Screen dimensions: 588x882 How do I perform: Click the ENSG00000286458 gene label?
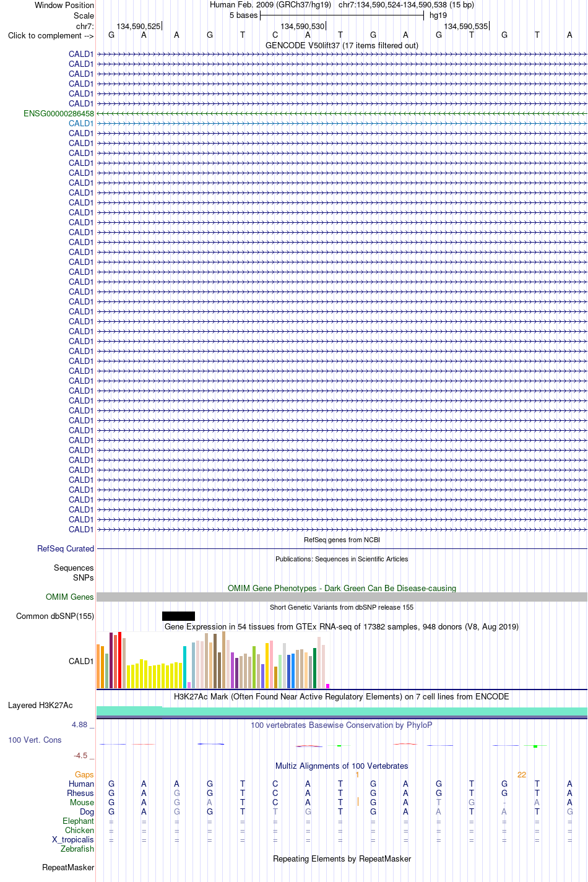59,113
